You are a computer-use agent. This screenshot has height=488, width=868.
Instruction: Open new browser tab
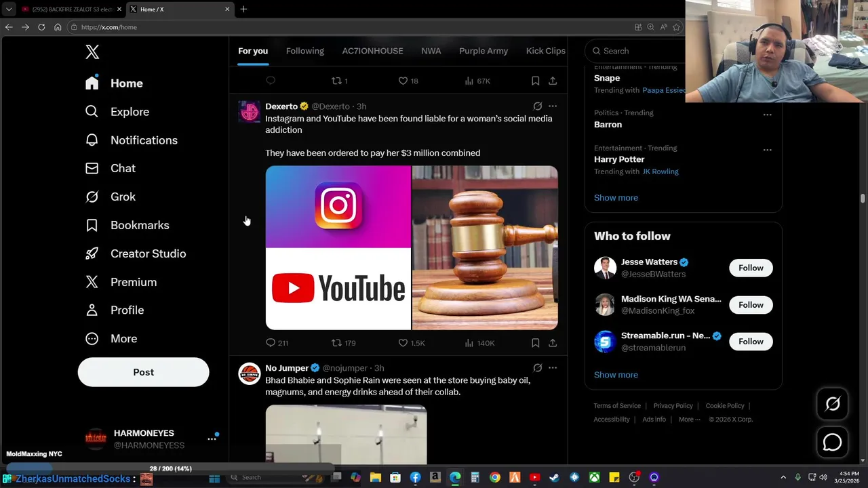pyautogui.click(x=243, y=9)
